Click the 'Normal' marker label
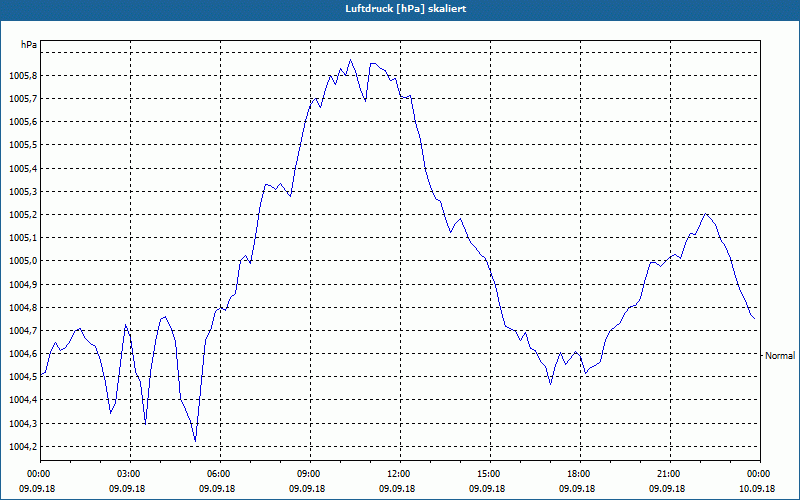Screen dimensions: 800x500 780,356
